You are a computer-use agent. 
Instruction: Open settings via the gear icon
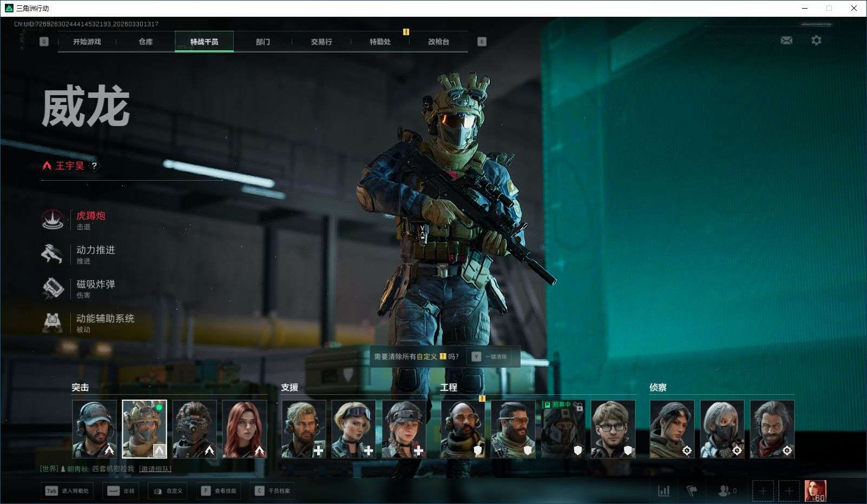coord(816,41)
